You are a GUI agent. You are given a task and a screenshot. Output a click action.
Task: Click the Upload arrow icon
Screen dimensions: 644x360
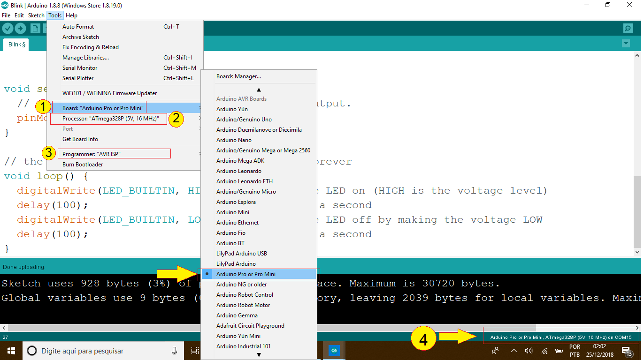(20, 29)
